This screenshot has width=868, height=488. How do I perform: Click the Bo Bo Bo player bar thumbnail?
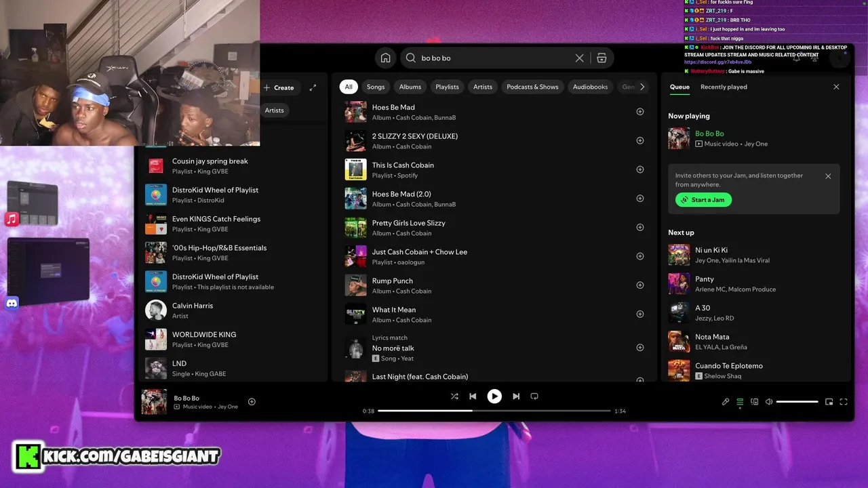pyautogui.click(x=154, y=402)
